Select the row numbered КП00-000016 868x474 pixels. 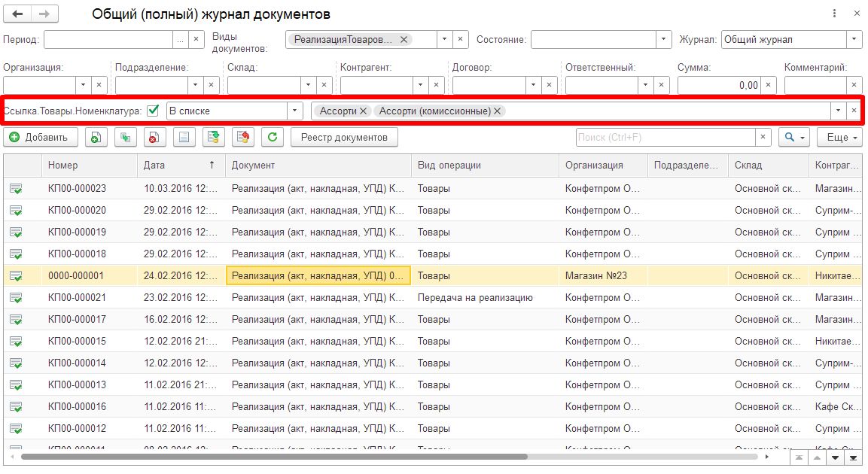(432, 406)
